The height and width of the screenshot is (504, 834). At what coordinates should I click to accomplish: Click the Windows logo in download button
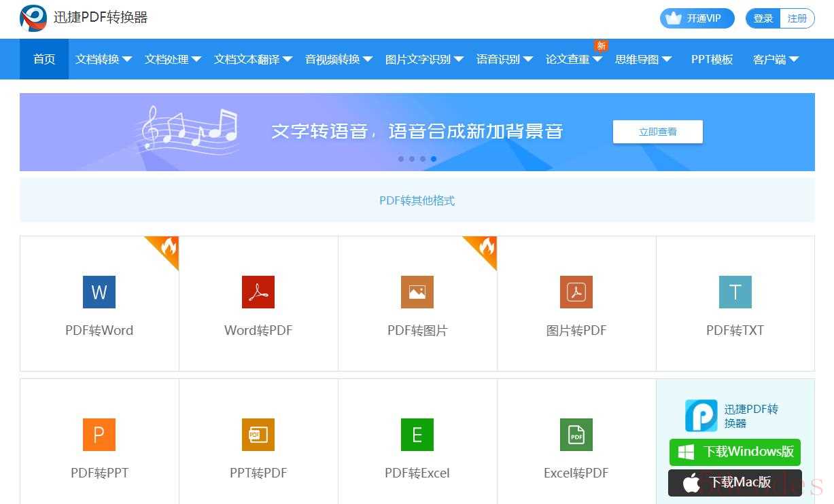(x=686, y=452)
